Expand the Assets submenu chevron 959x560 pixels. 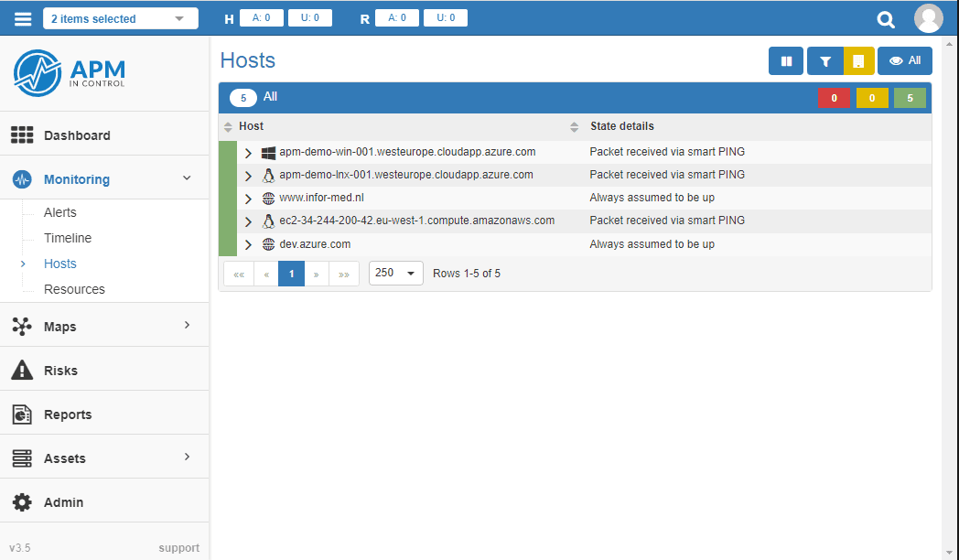(188, 457)
